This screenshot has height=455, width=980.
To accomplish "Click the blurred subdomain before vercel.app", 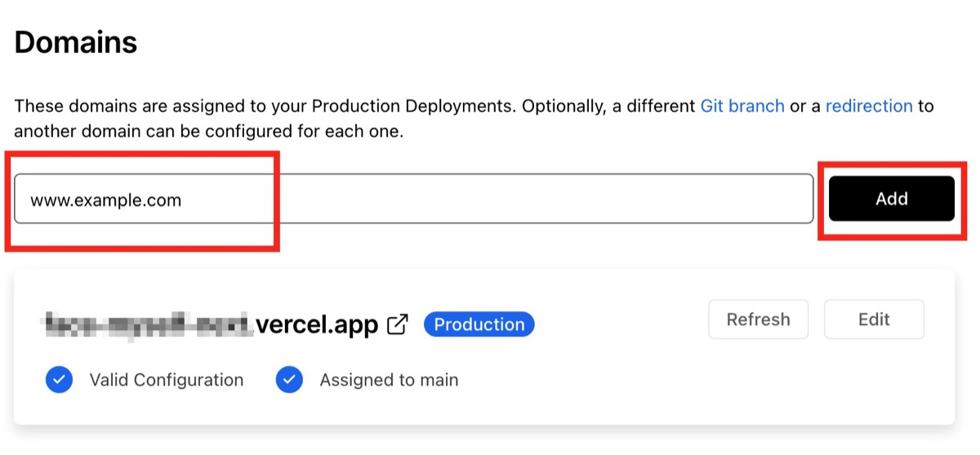I will (x=147, y=325).
